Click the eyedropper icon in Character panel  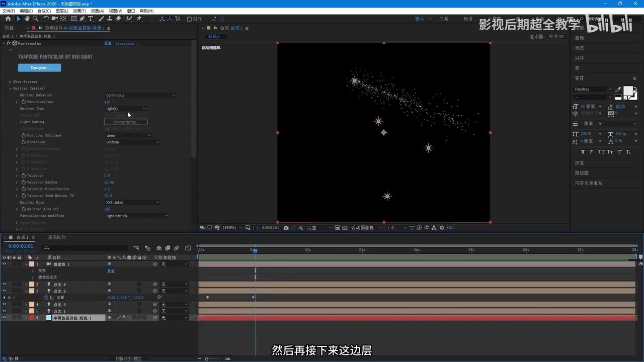click(618, 90)
